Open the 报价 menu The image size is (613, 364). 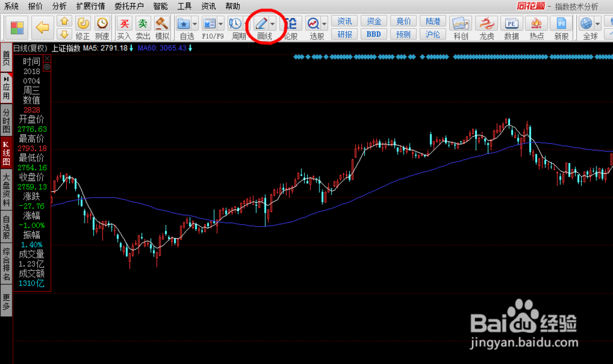[35, 6]
